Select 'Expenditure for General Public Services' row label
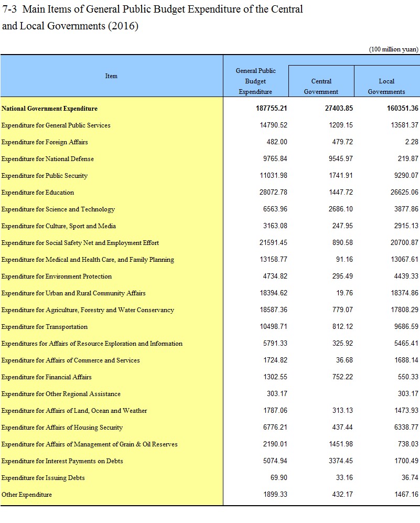Screen dimensions: 420x523 (56, 125)
